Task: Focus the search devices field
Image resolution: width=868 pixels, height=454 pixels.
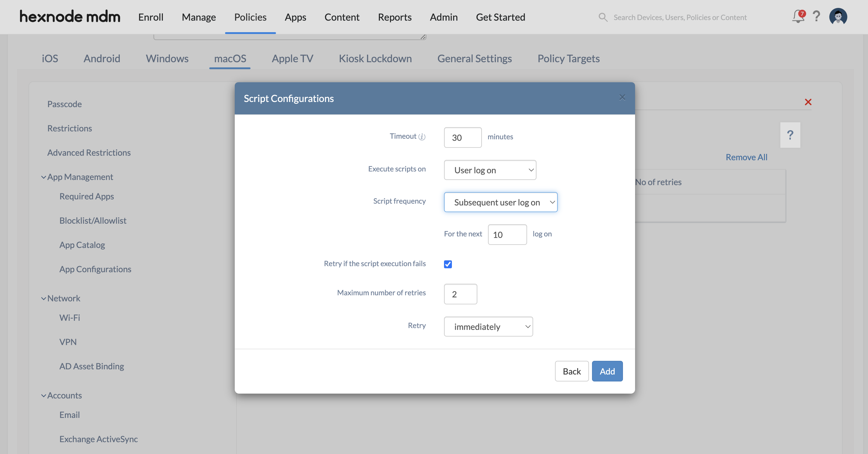Action: pos(680,17)
